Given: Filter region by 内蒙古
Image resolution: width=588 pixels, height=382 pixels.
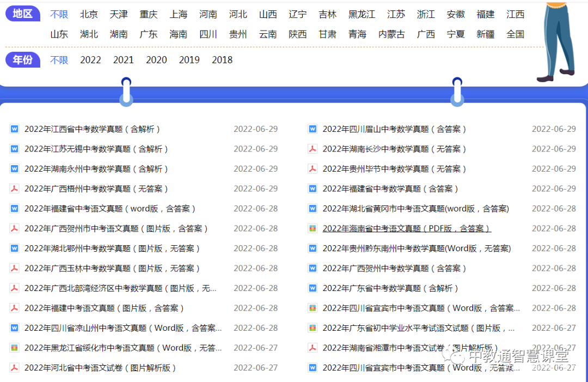Looking at the screenshot, I should coord(391,34).
